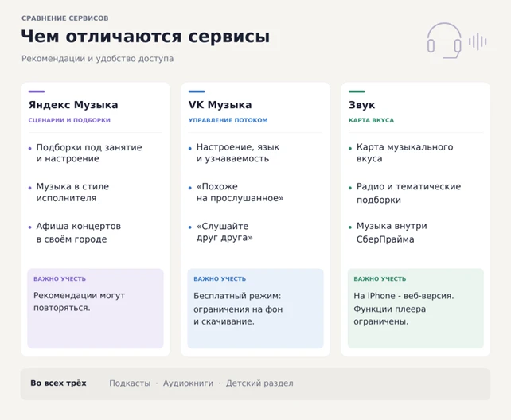This screenshot has height=420, width=511.
Task: Click the blue 'ВАЖНО УЧЕСТЬ' label
Action: (220, 279)
